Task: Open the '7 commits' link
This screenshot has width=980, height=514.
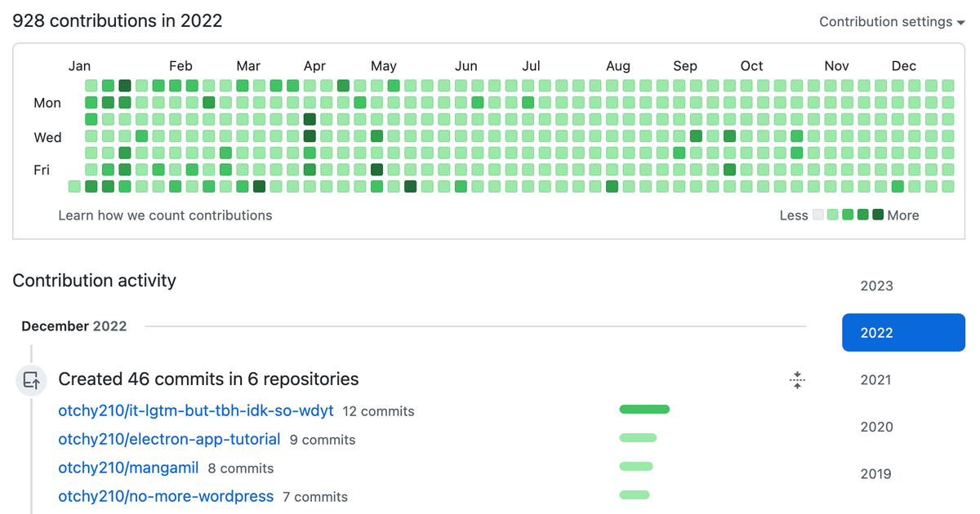Action: tap(315, 497)
